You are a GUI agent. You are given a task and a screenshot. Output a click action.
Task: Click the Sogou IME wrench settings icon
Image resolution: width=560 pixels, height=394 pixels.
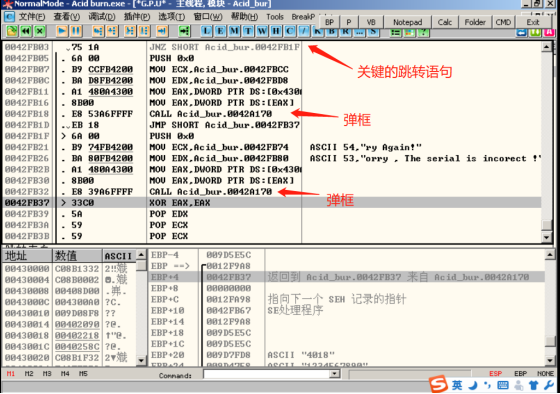coord(549,385)
